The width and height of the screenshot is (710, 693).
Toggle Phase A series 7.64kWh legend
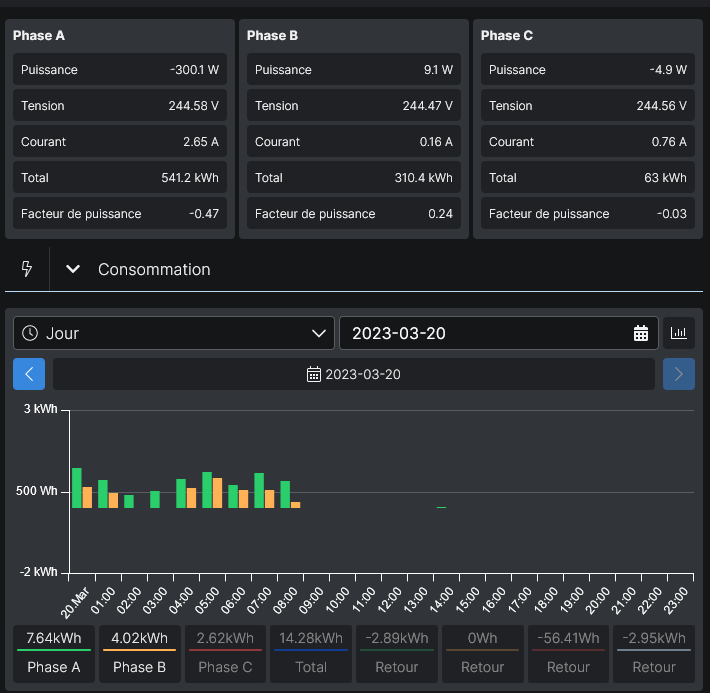[54, 654]
